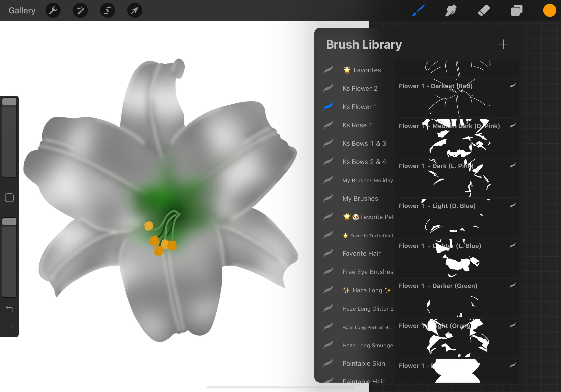Activate the Eraser tool
Viewport: 561px width, 392px height.
pos(483,10)
